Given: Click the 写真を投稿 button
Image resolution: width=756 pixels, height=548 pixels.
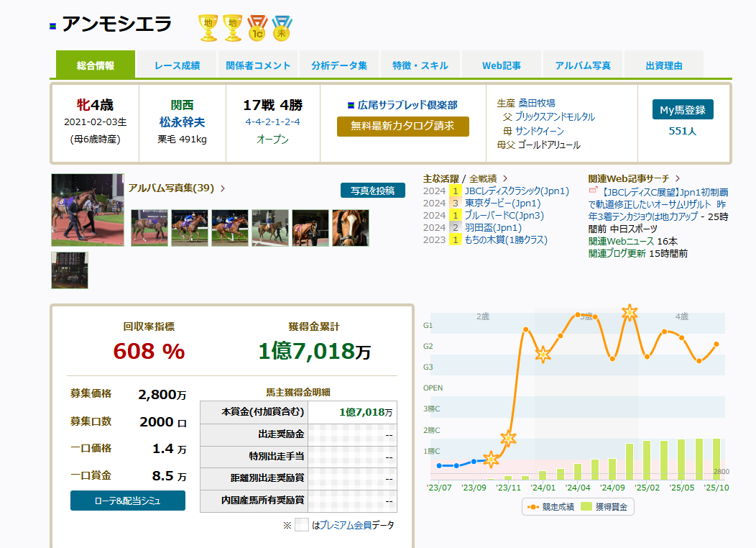Looking at the screenshot, I should (x=373, y=191).
